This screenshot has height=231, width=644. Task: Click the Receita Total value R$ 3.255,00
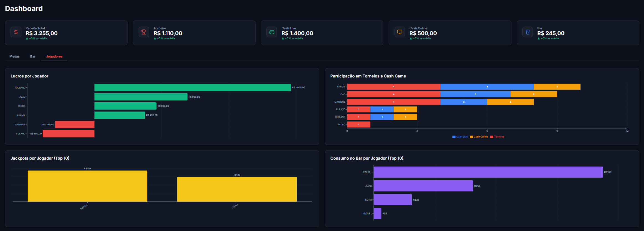tap(42, 33)
